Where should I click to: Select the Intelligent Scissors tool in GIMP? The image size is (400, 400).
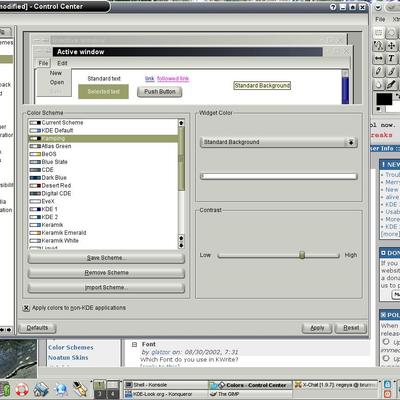(x=379, y=46)
